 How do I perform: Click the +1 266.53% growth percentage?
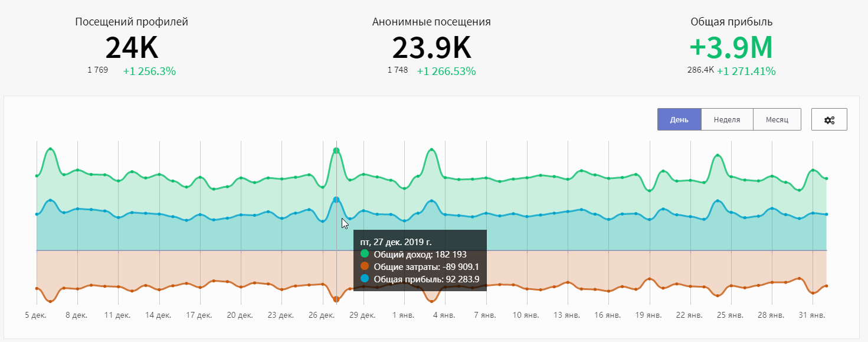pyautogui.click(x=446, y=71)
